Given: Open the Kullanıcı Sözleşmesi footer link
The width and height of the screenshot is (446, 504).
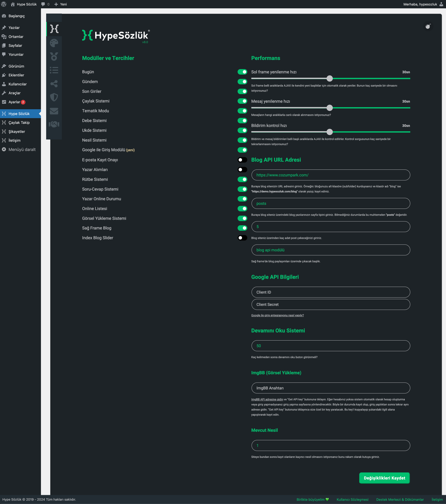Looking at the screenshot, I should (352, 500).
